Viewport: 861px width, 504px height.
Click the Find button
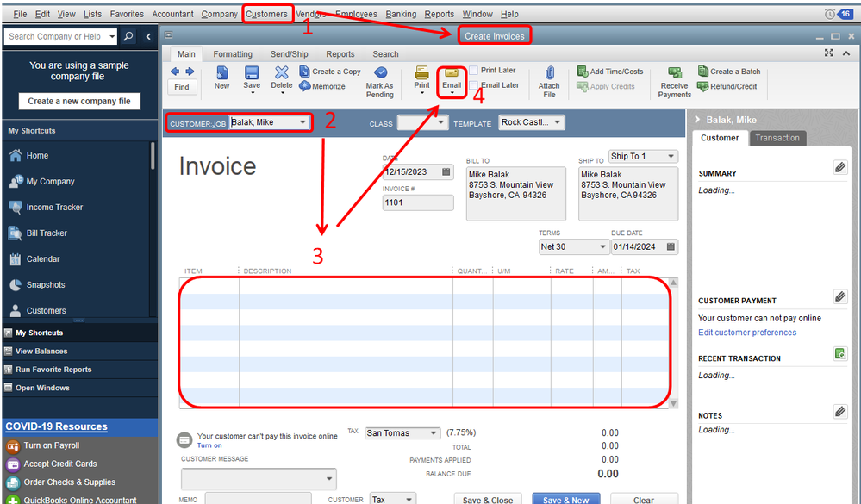coord(182,87)
